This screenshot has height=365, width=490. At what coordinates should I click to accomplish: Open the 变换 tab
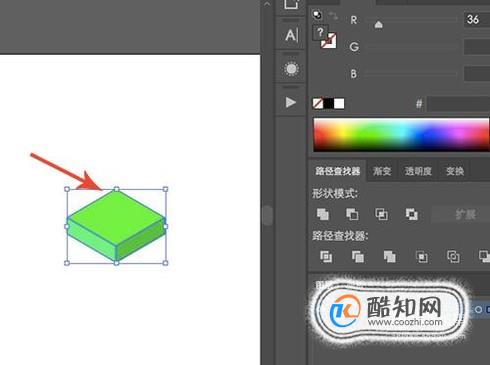coord(455,171)
